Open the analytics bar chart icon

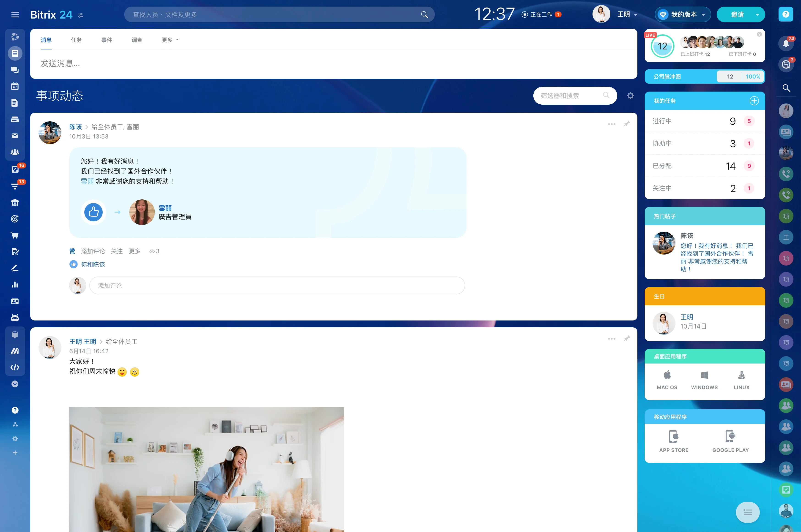click(x=15, y=285)
